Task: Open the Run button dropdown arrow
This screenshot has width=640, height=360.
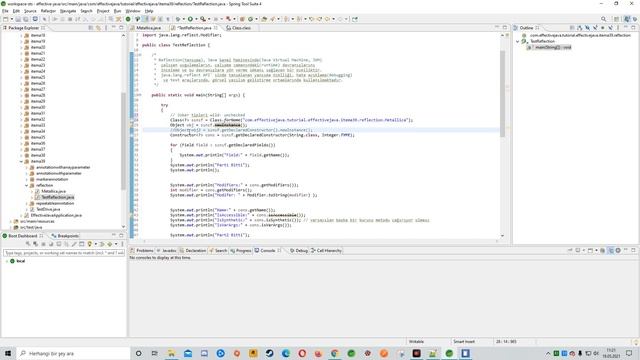Action: tap(196, 19)
